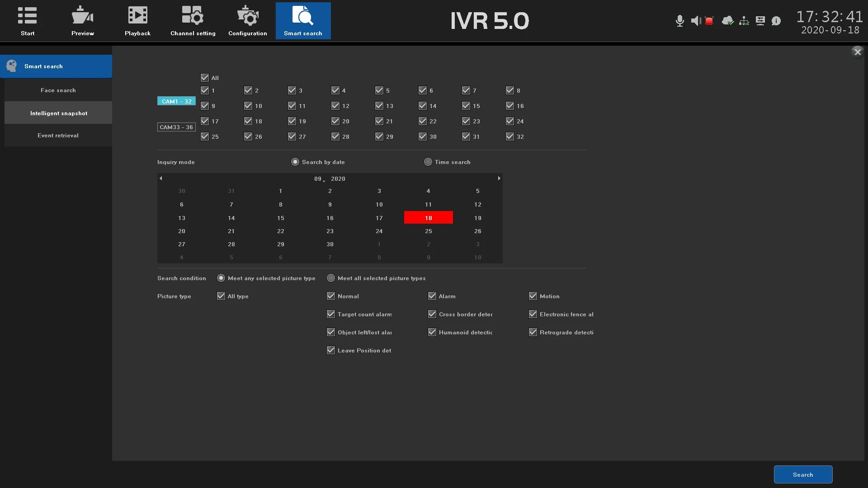
Task: Click the network topology status icon
Action: [x=744, y=21]
